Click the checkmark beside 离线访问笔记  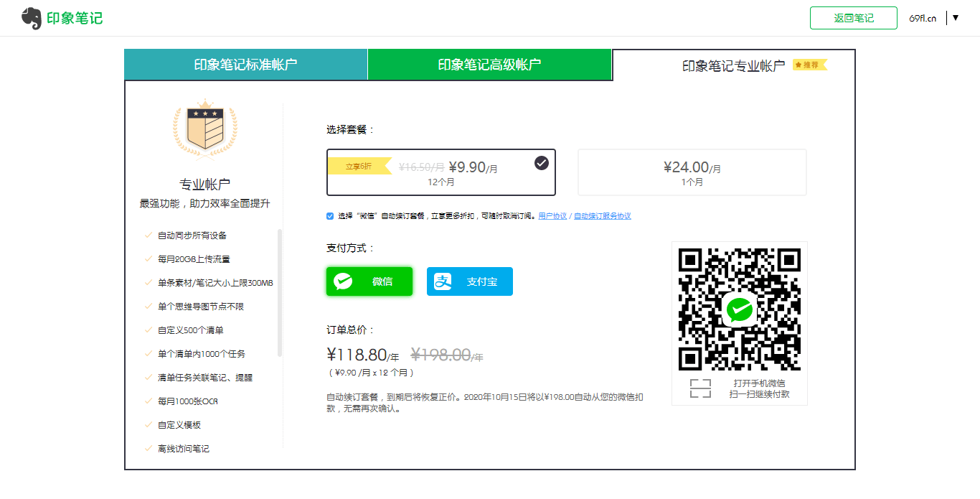148,448
